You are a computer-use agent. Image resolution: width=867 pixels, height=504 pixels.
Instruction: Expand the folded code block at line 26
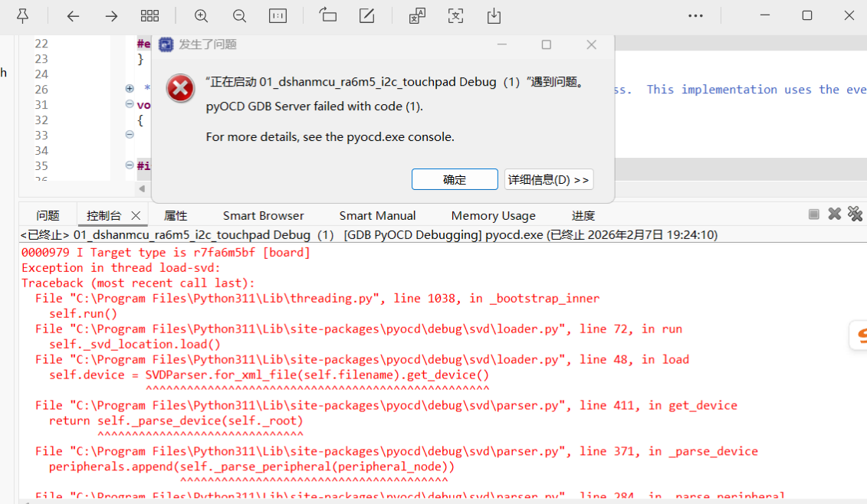click(x=130, y=89)
